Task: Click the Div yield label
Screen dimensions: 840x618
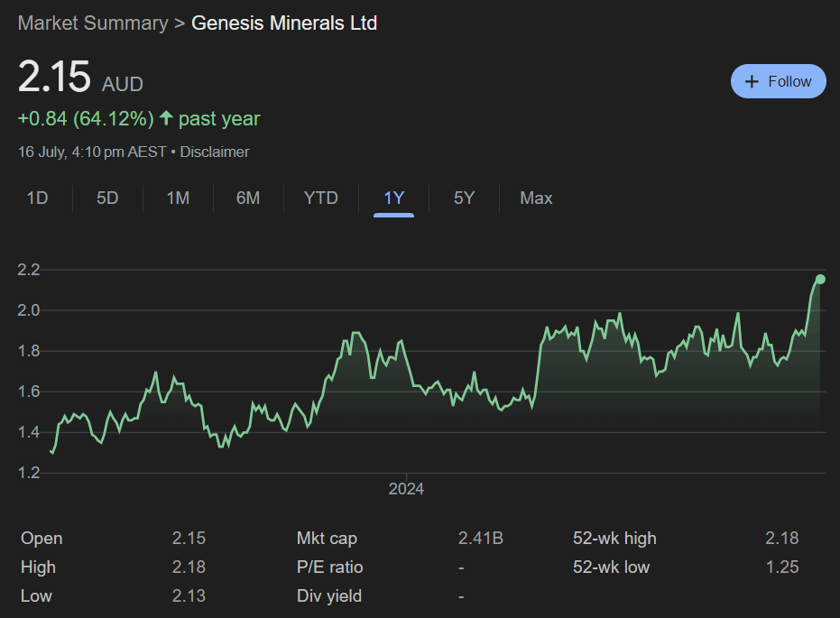Action: (329, 596)
